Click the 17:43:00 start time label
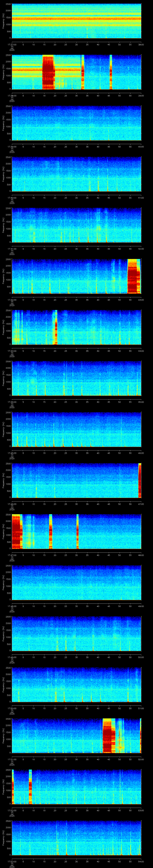The height and width of the screenshot is (868, 153). tap(12, 351)
